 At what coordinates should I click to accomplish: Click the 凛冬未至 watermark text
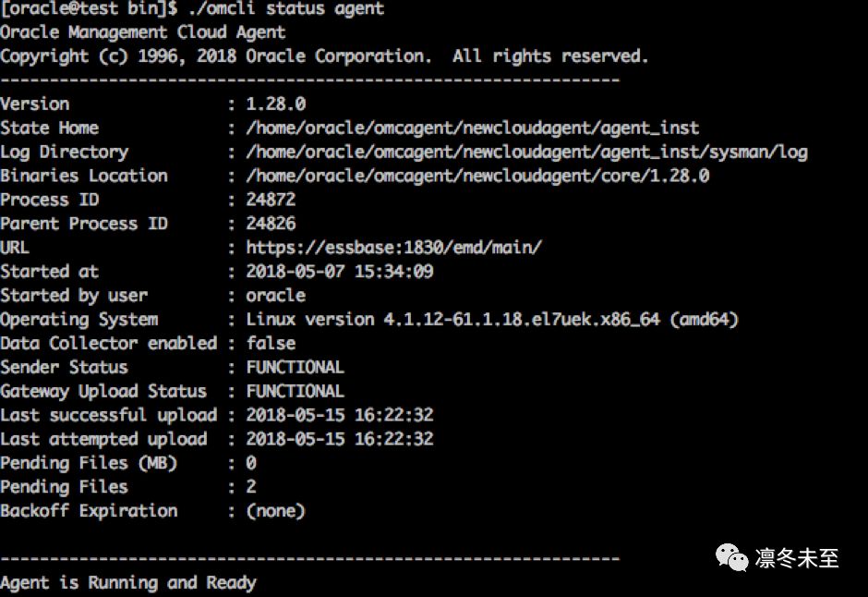coord(796,558)
